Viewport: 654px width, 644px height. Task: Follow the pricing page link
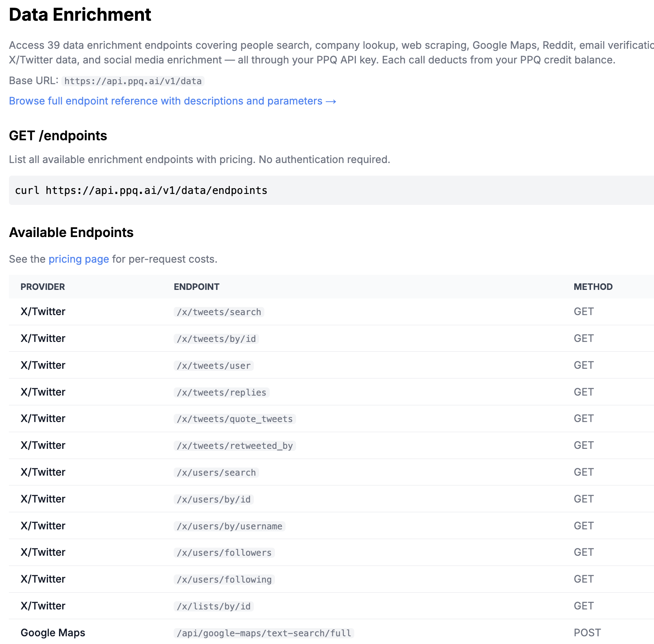pos(78,259)
